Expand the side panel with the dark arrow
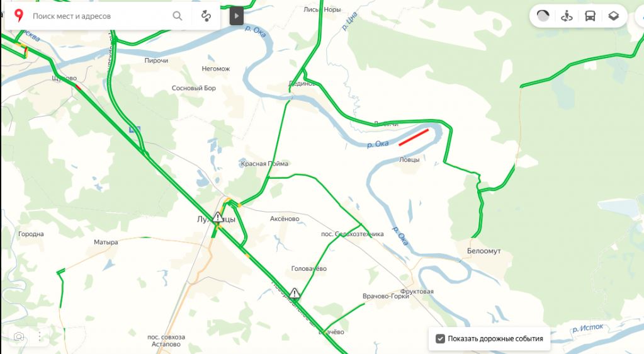The height and width of the screenshot is (354, 644). [237, 16]
